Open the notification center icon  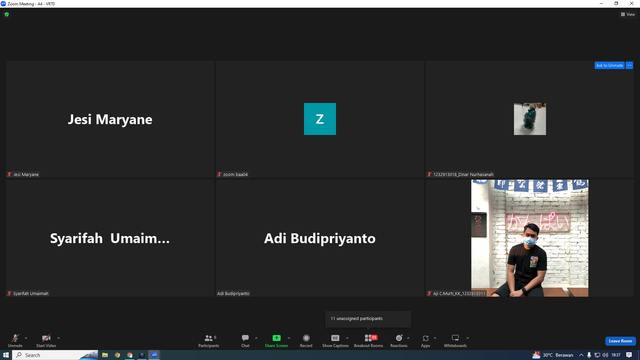click(x=629, y=355)
